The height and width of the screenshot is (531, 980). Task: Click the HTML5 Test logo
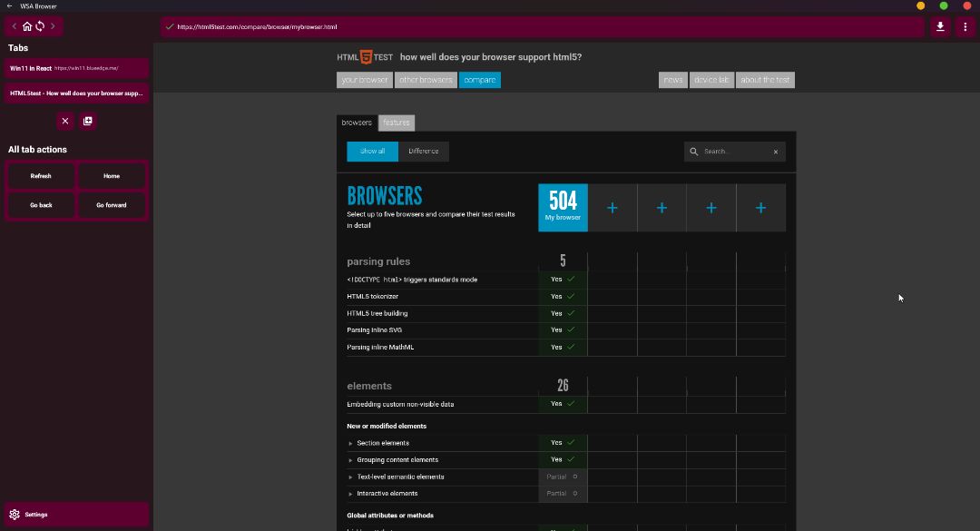click(x=366, y=57)
